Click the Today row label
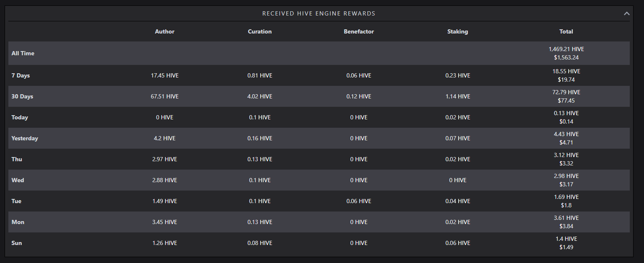 click(20, 117)
